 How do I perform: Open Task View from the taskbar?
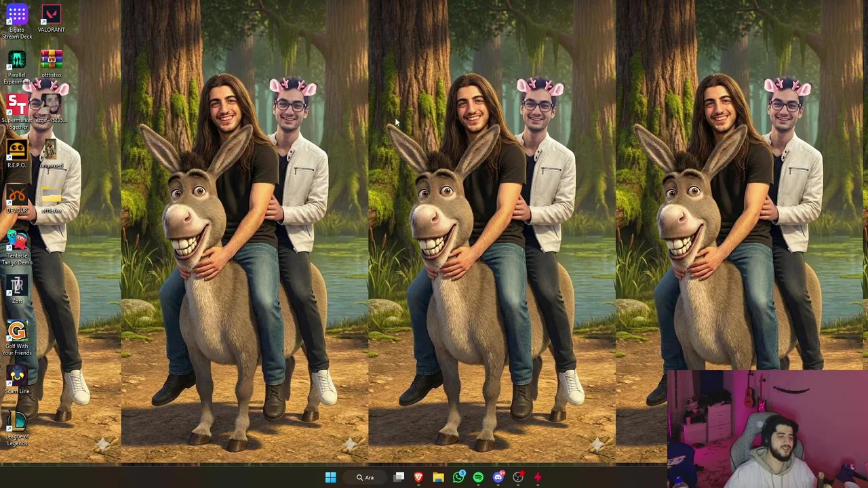coord(399,477)
